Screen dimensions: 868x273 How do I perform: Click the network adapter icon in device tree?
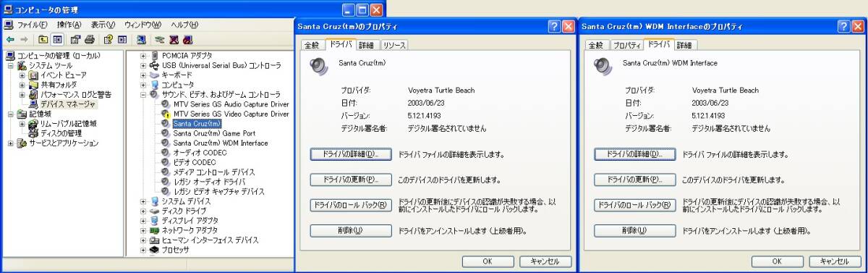click(154, 230)
